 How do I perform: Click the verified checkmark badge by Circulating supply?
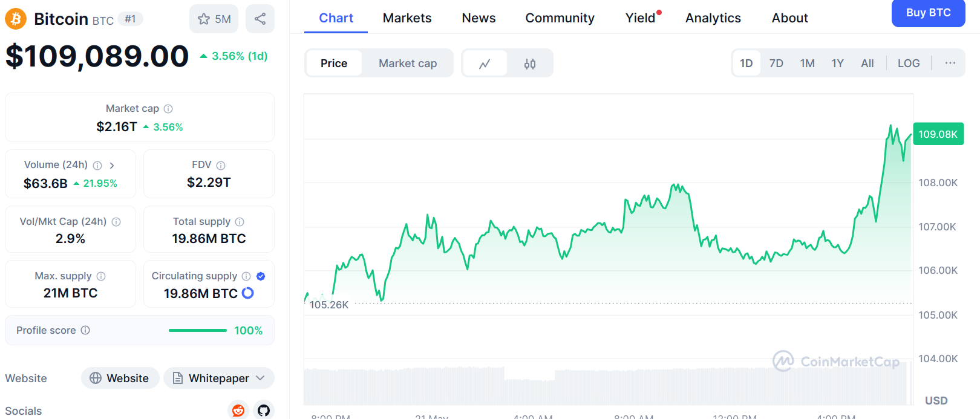pos(261,276)
